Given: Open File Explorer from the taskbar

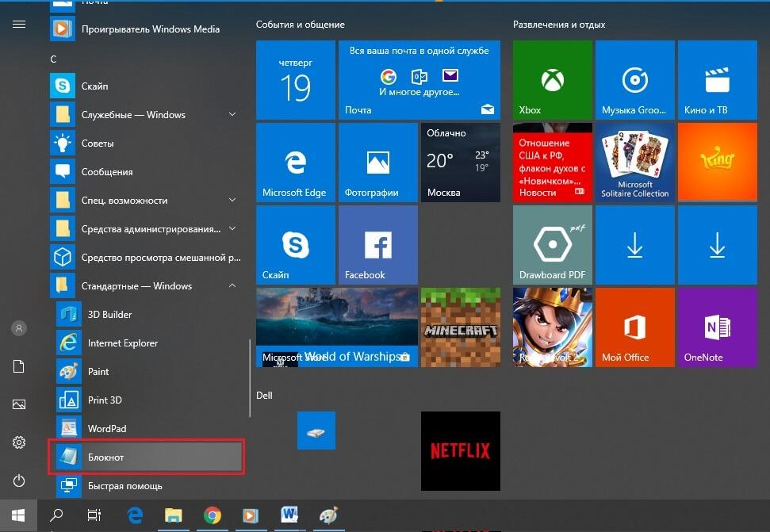Looking at the screenshot, I should (174, 515).
